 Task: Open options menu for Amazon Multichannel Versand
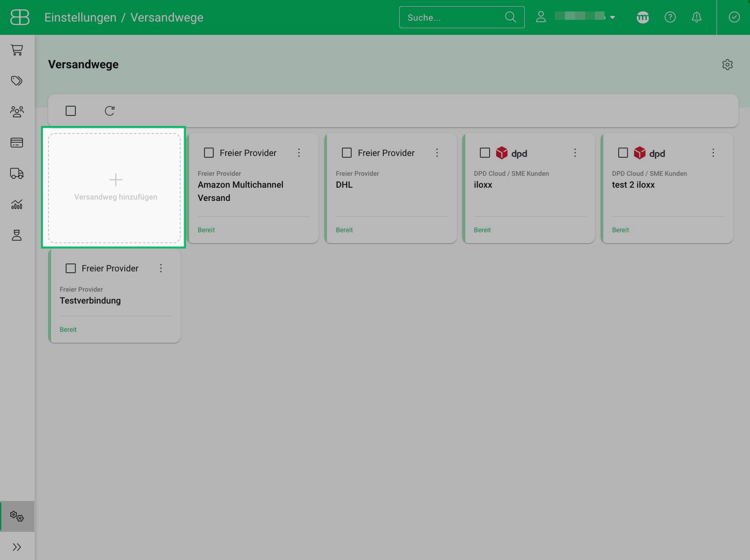[x=299, y=153]
